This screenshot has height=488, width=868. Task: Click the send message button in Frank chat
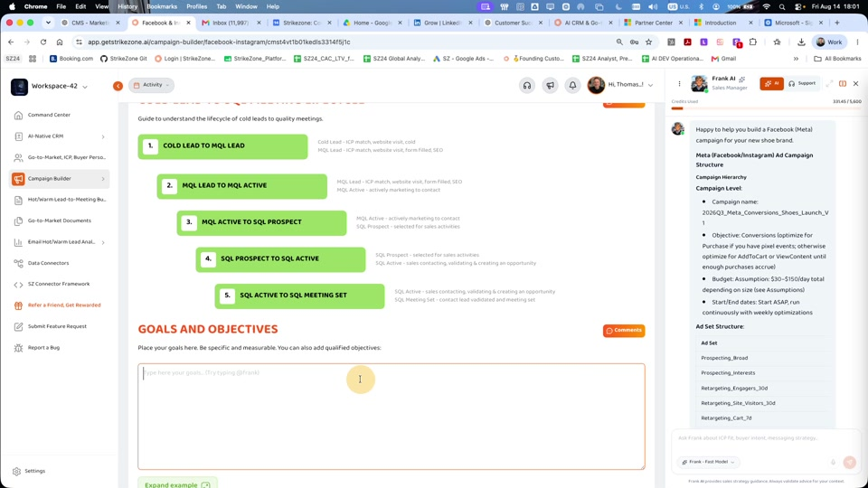(850, 462)
